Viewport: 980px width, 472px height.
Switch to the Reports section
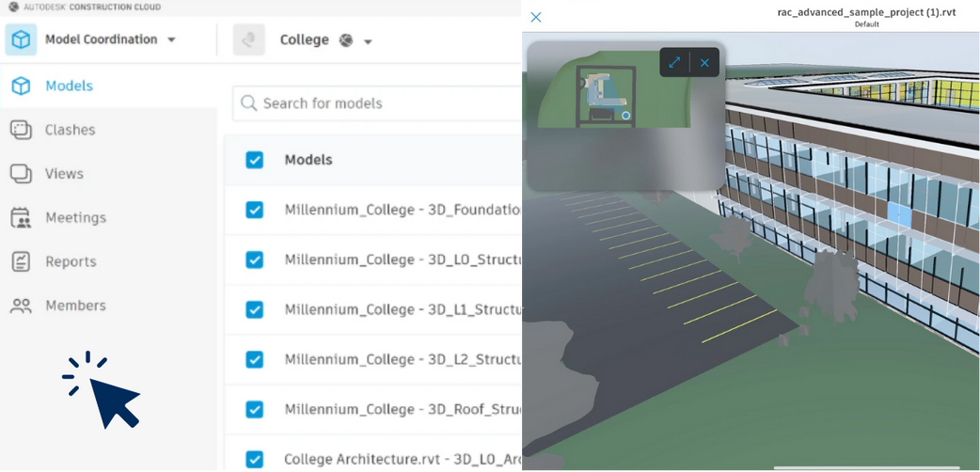point(71,261)
